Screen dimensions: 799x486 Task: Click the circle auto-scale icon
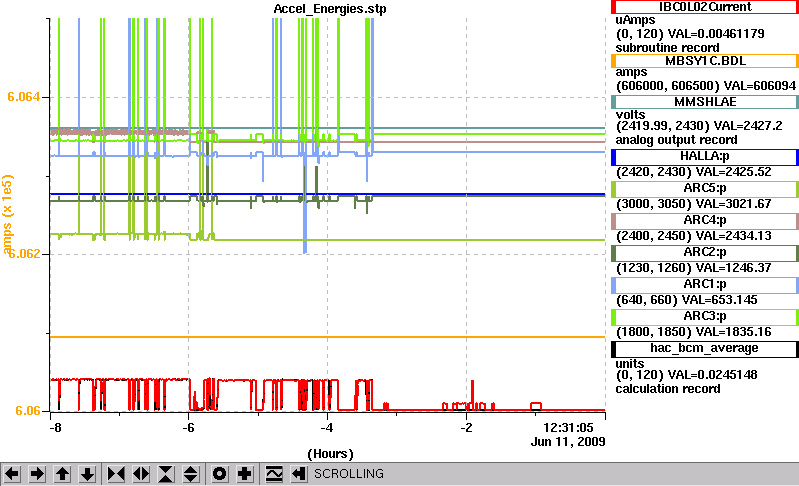pos(220,474)
